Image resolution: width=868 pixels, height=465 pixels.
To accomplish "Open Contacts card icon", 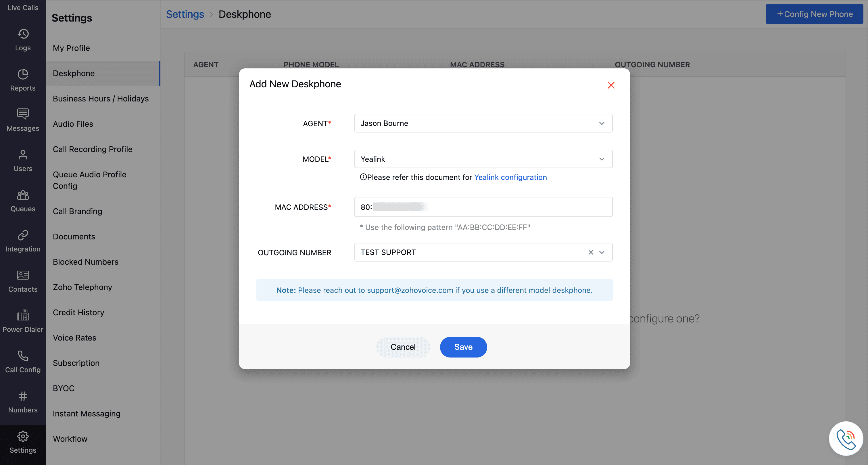I will [x=23, y=275].
